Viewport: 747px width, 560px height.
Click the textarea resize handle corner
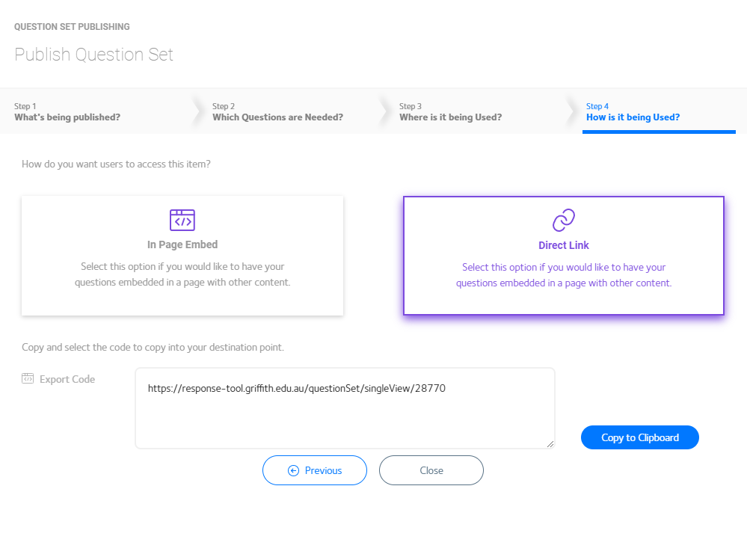pyautogui.click(x=550, y=444)
